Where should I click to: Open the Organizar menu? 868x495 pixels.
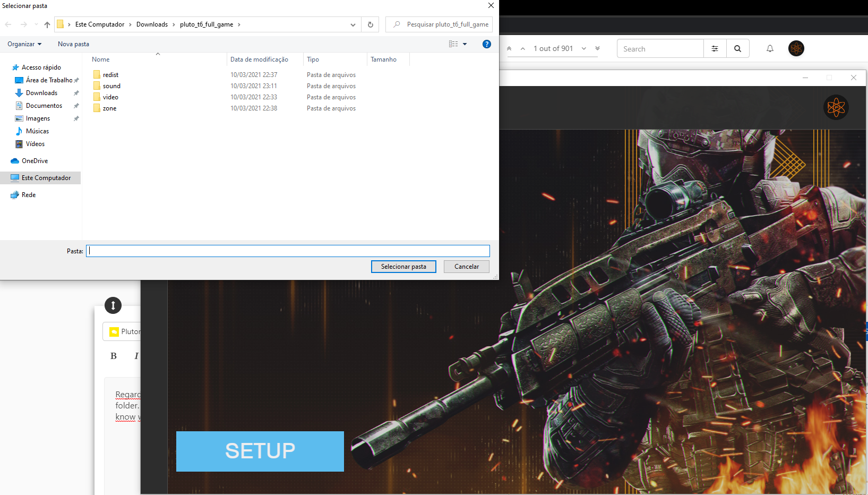coord(24,44)
